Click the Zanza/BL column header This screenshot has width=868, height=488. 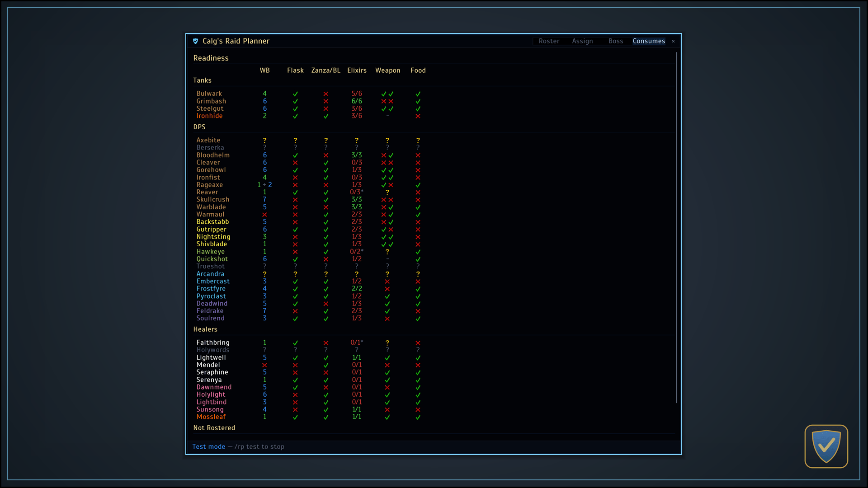[326, 70]
